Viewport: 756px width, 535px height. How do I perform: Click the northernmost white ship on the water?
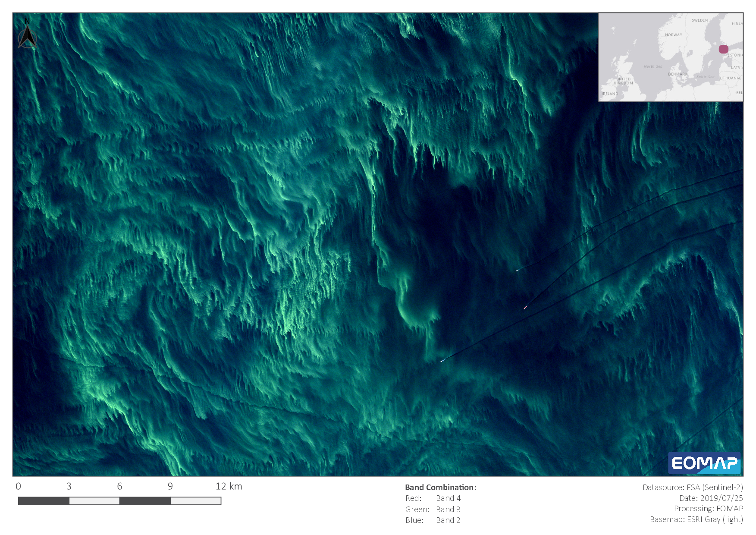pos(517,270)
